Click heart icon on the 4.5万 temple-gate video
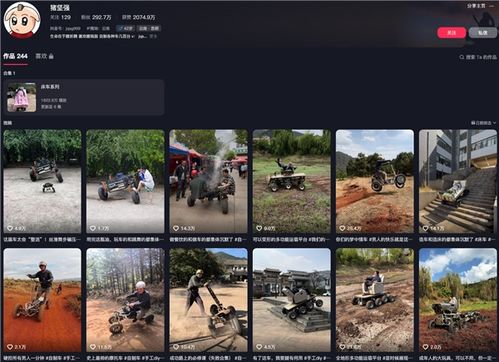Image resolution: width=499 pixels, height=362 pixels. [x=259, y=347]
